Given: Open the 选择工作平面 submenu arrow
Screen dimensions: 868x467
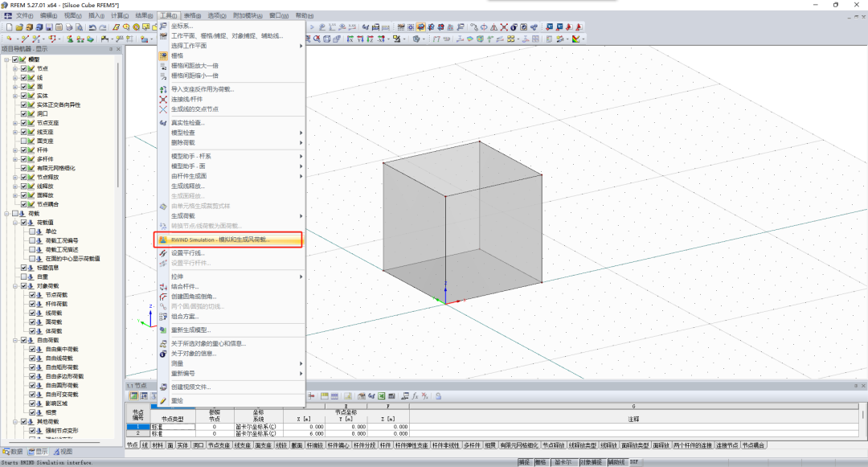Looking at the screenshot, I should 301,46.
